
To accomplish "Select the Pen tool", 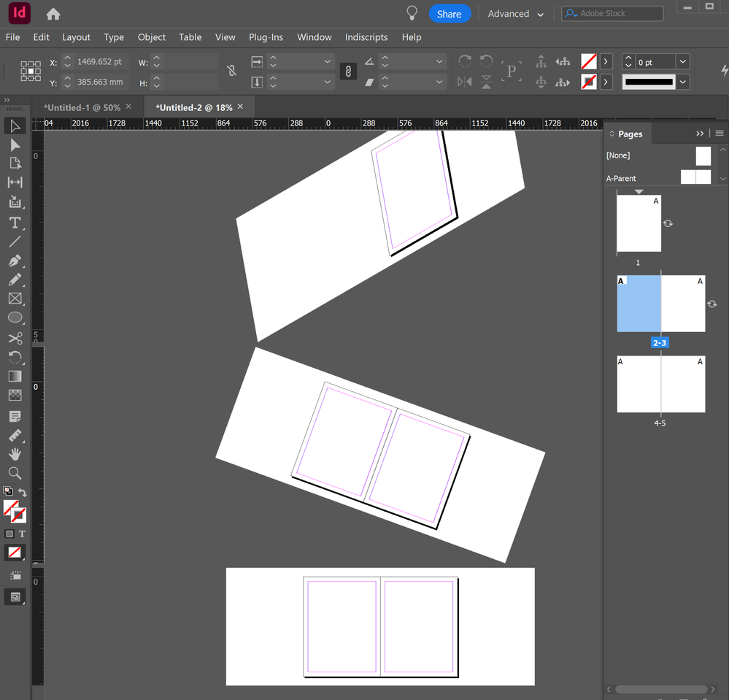I will point(15,261).
